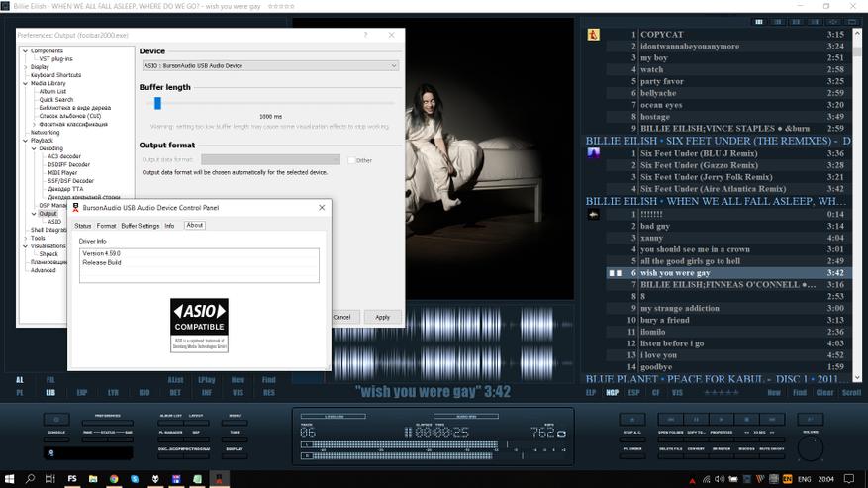Click the playlist scrollbar down arrow
This screenshot has height=488, width=868.
pos(857,378)
